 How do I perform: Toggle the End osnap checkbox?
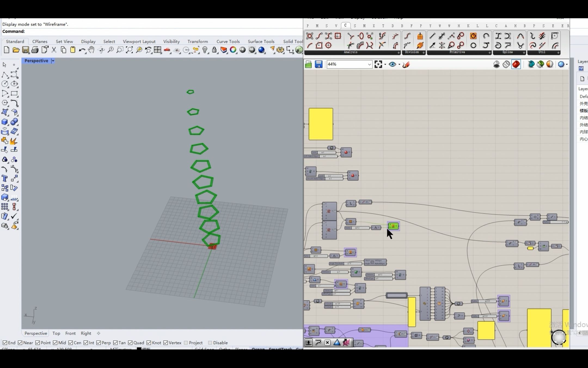5,343
